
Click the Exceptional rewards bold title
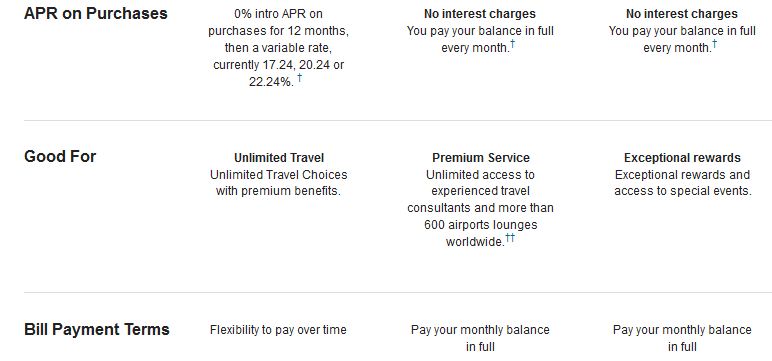click(682, 158)
